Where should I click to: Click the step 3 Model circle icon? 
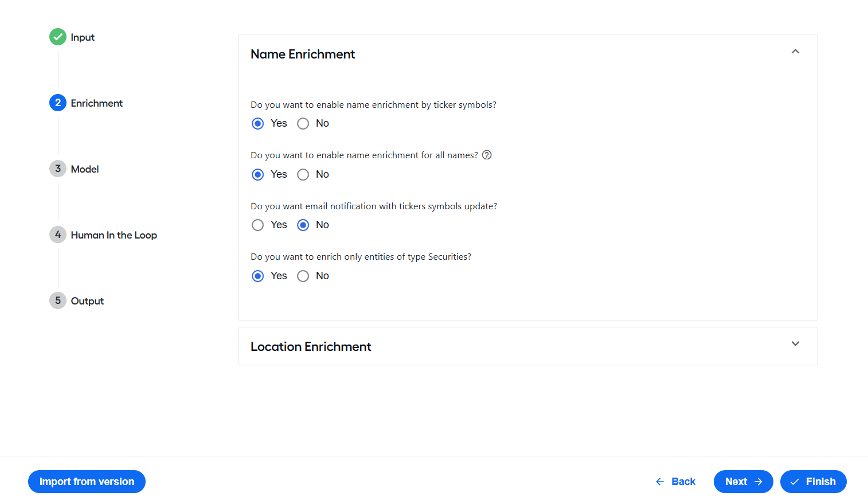coord(58,169)
